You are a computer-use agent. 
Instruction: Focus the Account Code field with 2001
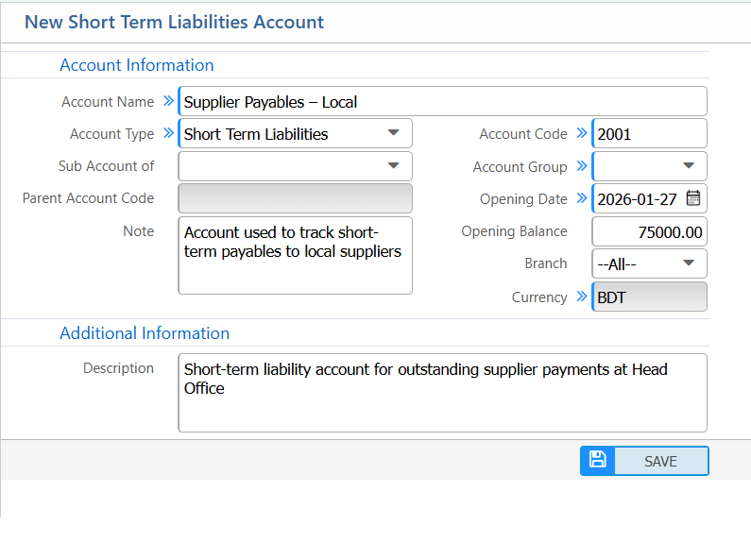[649, 133]
